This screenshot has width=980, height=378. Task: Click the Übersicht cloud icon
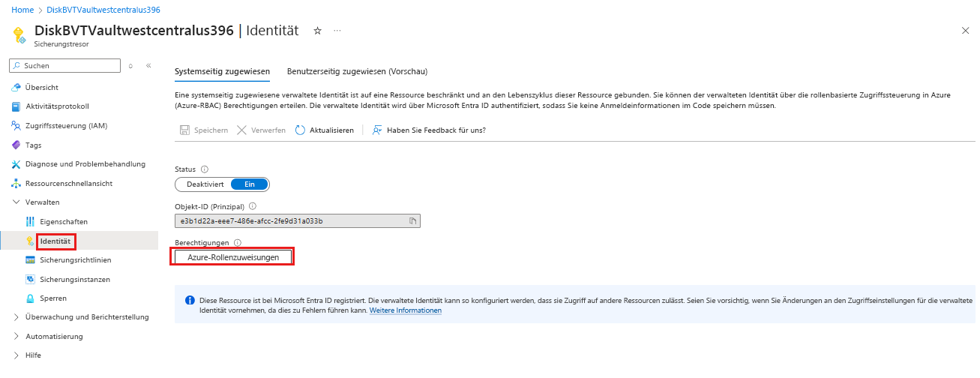coord(16,87)
